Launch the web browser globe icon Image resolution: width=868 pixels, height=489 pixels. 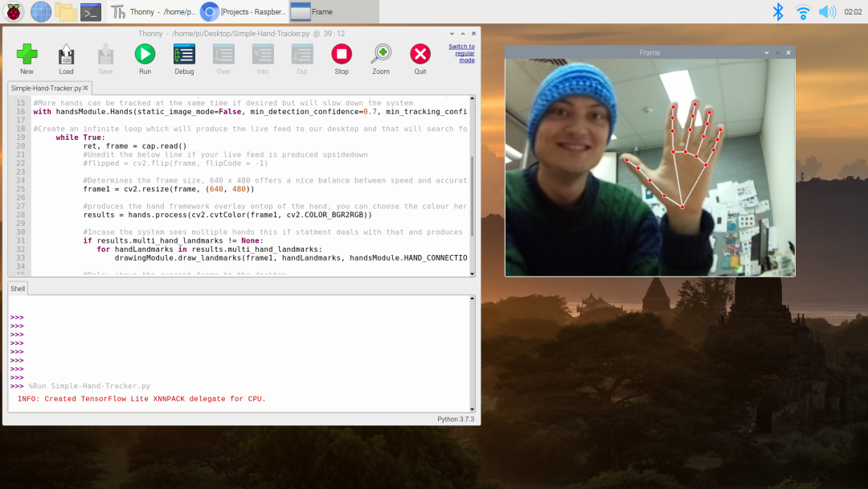[40, 11]
